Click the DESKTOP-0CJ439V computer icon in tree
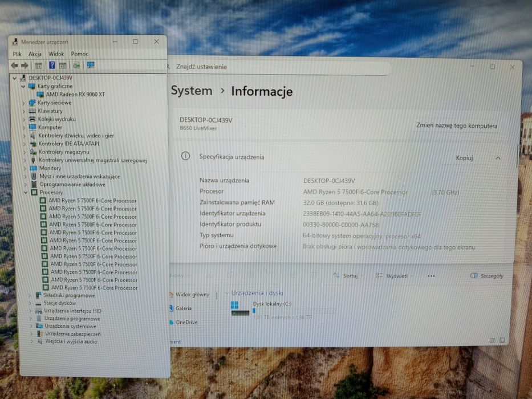This screenshot has width=532, height=399. tap(23, 78)
